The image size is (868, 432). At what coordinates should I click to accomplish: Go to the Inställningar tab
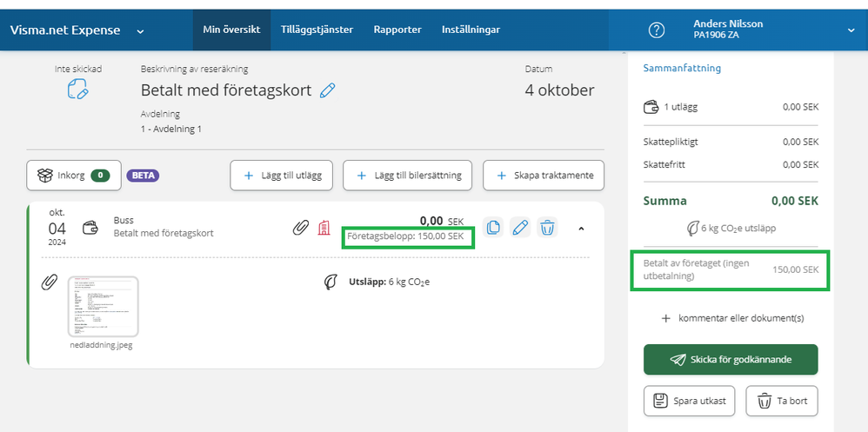[471, 30]
